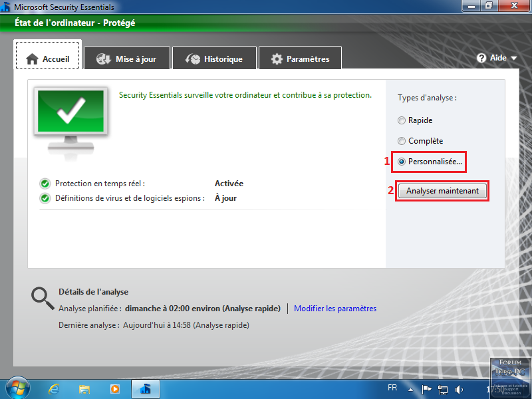Image resolution: width=532 pixels, height=399 pixels.
Task: Click the scheduled scan dimanche à 02:00 text
Action: click(203, 309)
